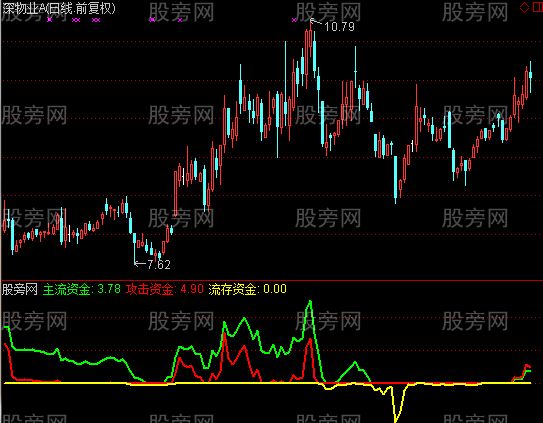Click the red 攻击资金 4.90 indicator label

pyautogui.click(x=164, y=289)
